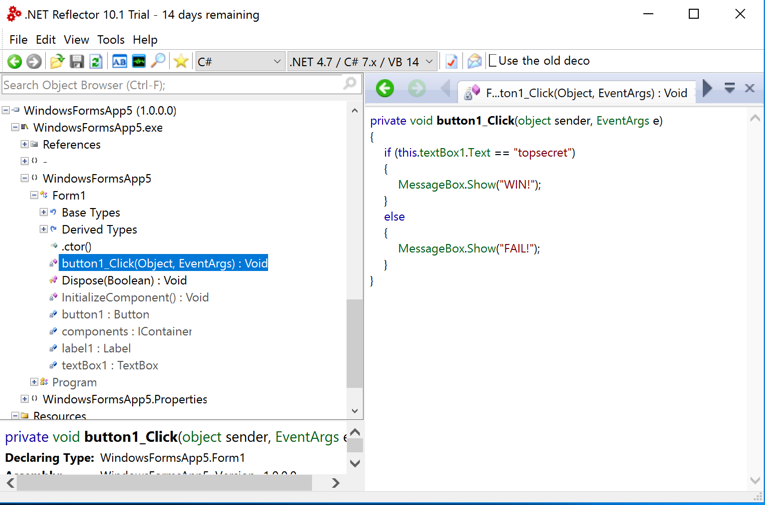
Task: Open the .NET 4.7 / C# 7.x framework dropdown
Action: pos(362,61)
